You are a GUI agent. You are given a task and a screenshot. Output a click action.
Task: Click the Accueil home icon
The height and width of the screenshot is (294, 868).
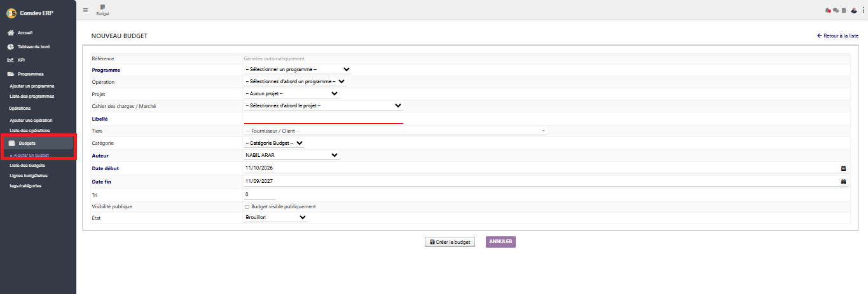(x=11, y=32)
